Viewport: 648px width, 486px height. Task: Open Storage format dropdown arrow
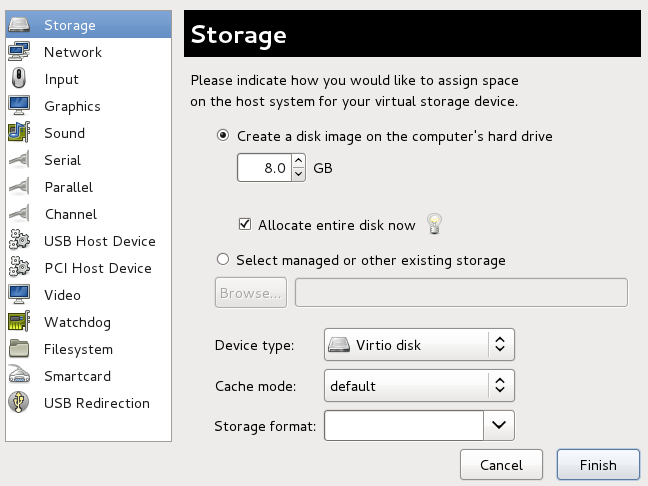point(499,426)
